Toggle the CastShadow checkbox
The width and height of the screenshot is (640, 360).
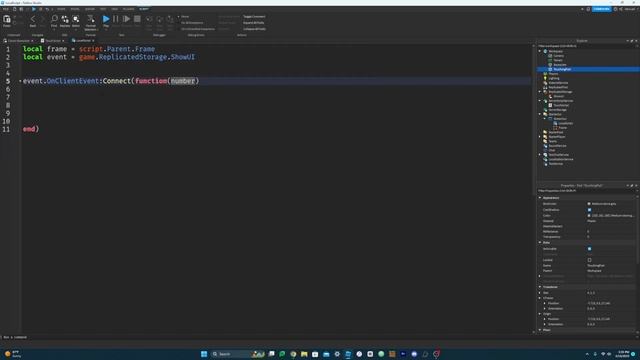589,210
